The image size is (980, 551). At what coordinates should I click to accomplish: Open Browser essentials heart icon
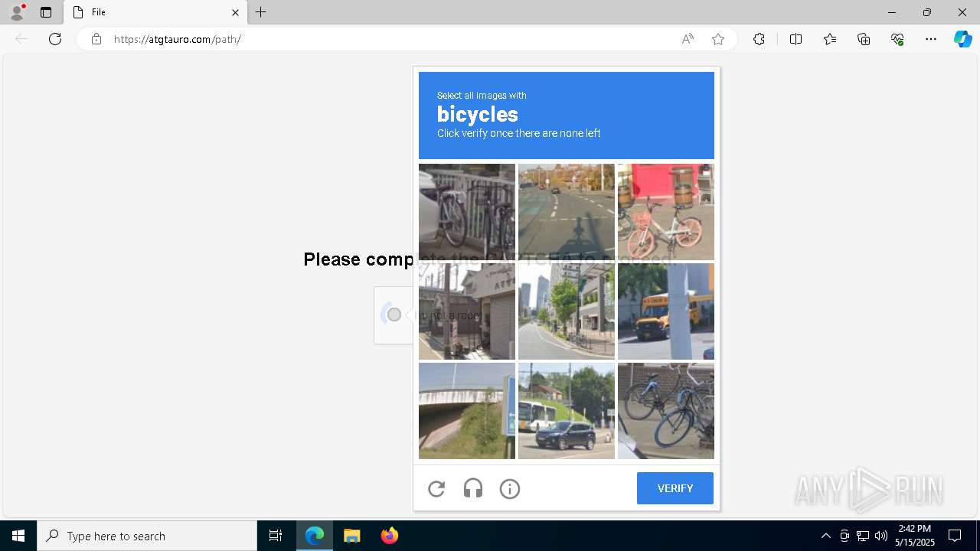click(897, 39)
